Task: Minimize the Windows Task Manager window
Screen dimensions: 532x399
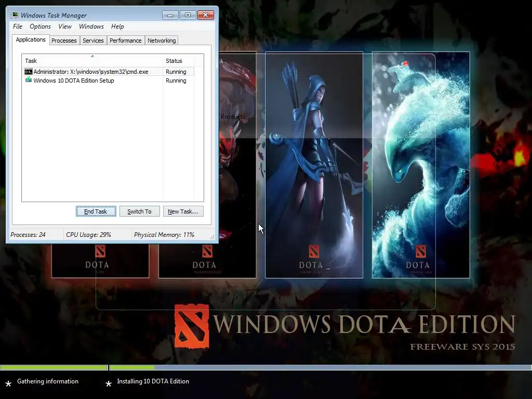Action: 170,15
